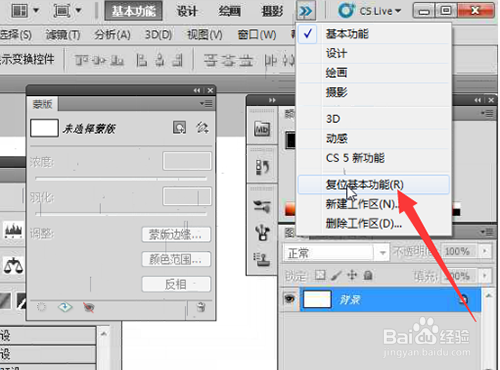
Task: Select the 背景 layer thumbnail
Action: (x=317, y=299)
